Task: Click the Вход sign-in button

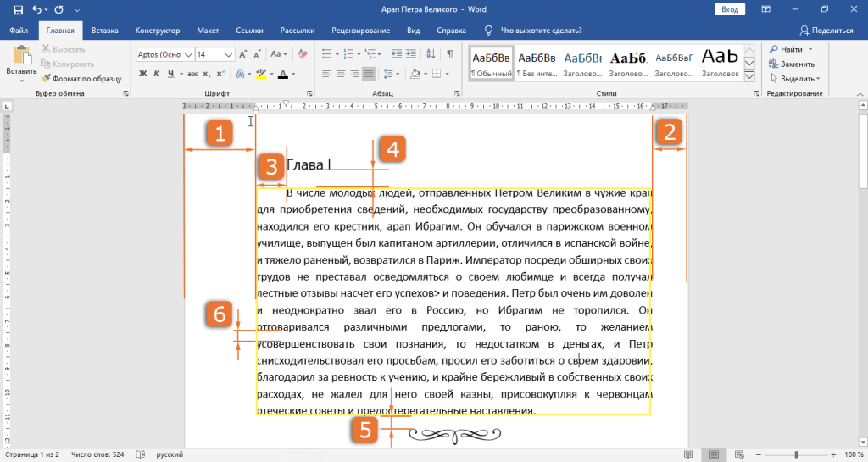Action: point(730,9)
